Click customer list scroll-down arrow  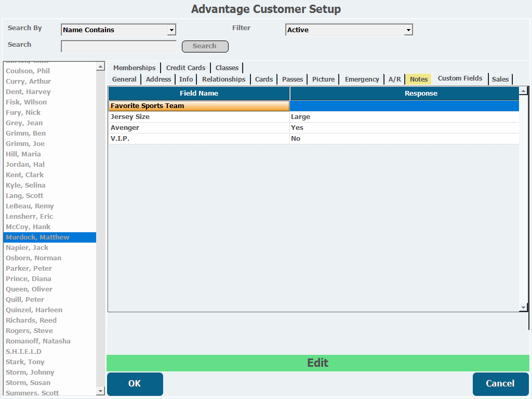coord(100,391)
